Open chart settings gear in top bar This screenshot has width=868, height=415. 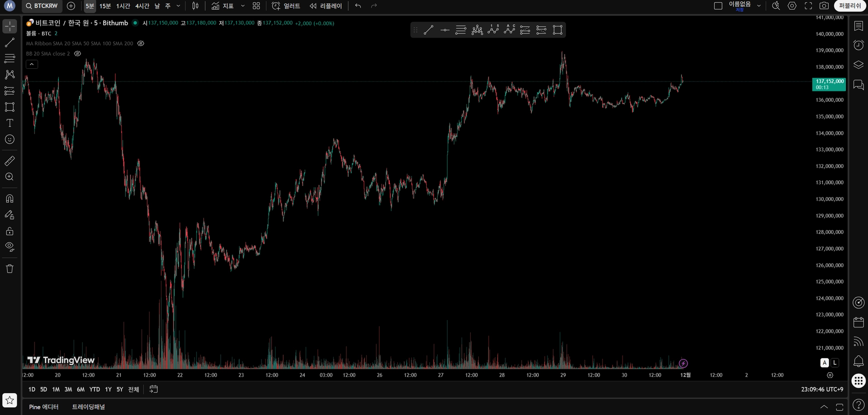(792, 6)
